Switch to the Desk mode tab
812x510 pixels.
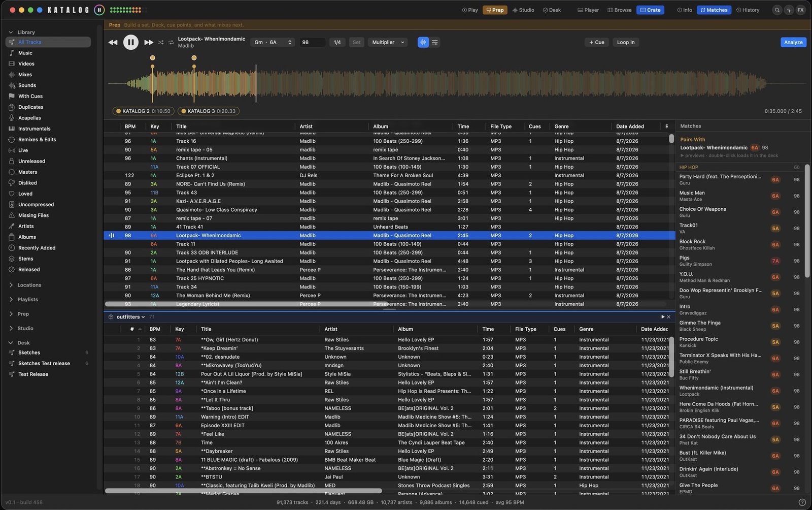pyautogui.click(x=552, y=10)
